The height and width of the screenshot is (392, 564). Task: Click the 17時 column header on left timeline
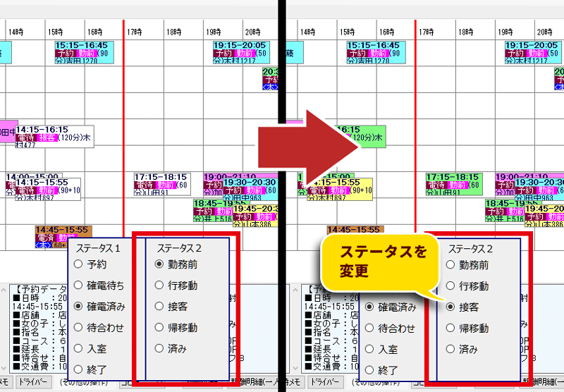click(x=134, y=32)
